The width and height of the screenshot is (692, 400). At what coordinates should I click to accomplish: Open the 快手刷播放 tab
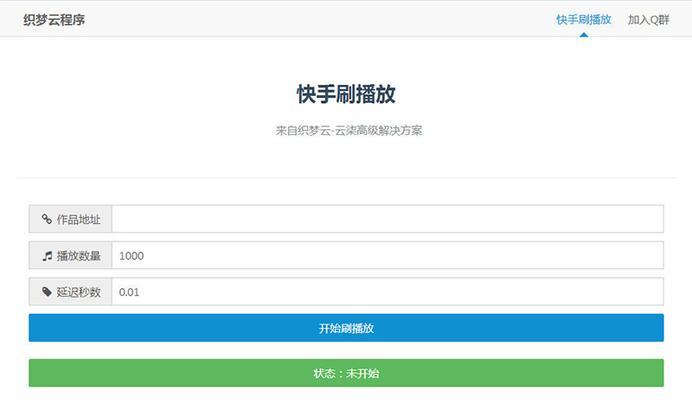point(583,19)
